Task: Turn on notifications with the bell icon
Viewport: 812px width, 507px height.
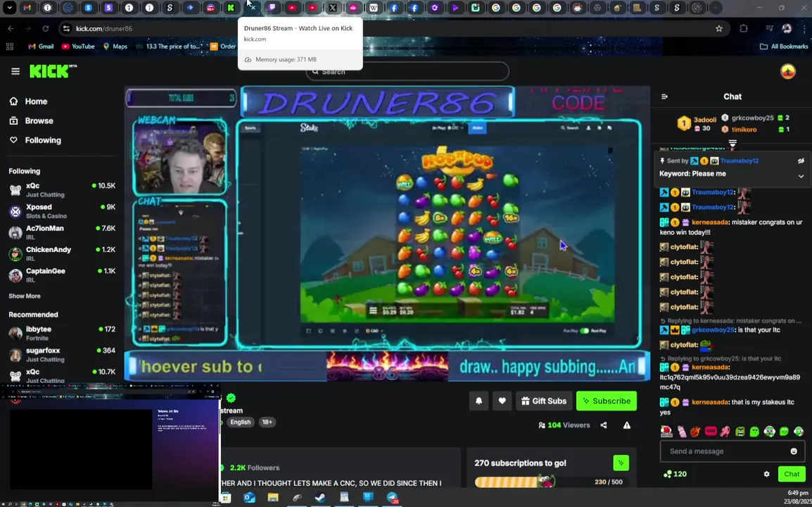Action: [x=478, y=401]
